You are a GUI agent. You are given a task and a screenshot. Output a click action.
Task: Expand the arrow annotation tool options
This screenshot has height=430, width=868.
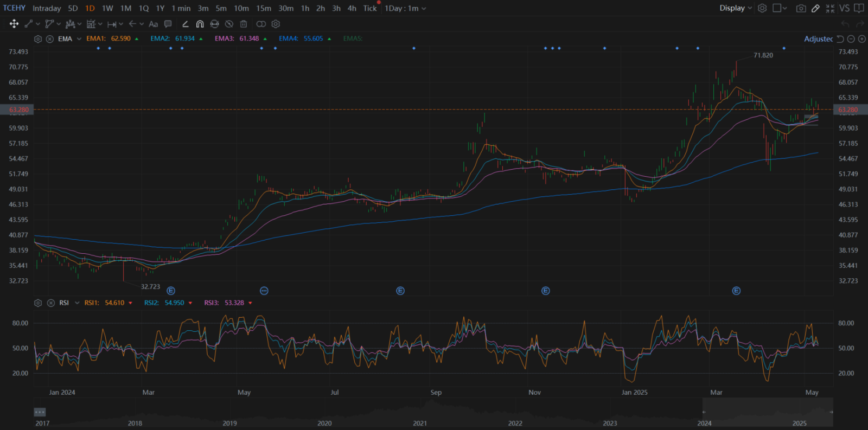[142, 24]
